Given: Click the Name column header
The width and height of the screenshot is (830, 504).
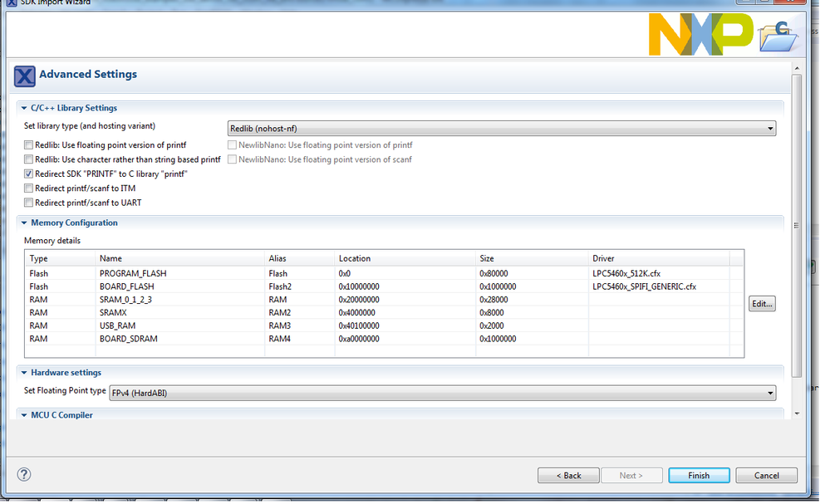Looking at the screenshot, I should (x=180, y=258).
